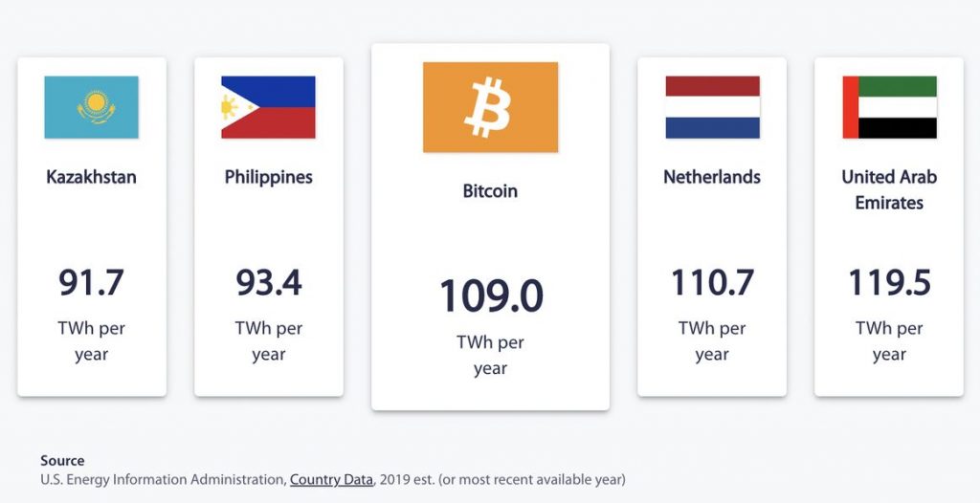Click the 110.7 Netherlands figure
Screen dimensions: 980x503
(712, 282)
